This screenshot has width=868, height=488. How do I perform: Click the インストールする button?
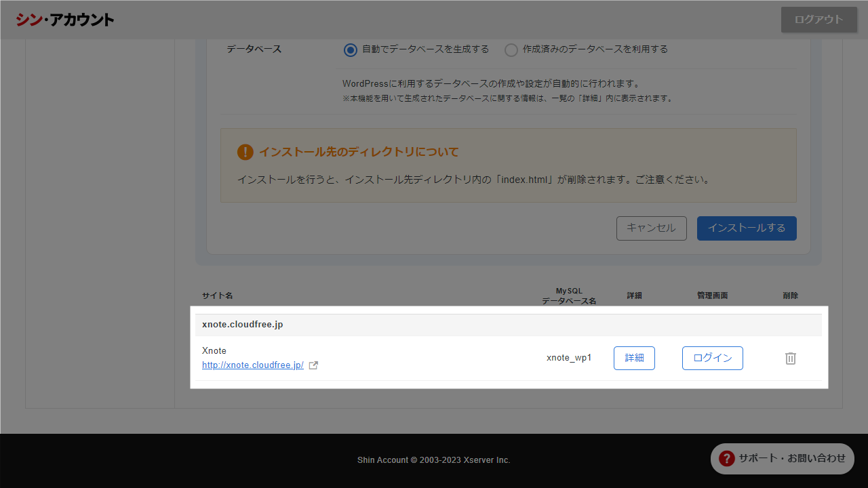click(747, 228)
